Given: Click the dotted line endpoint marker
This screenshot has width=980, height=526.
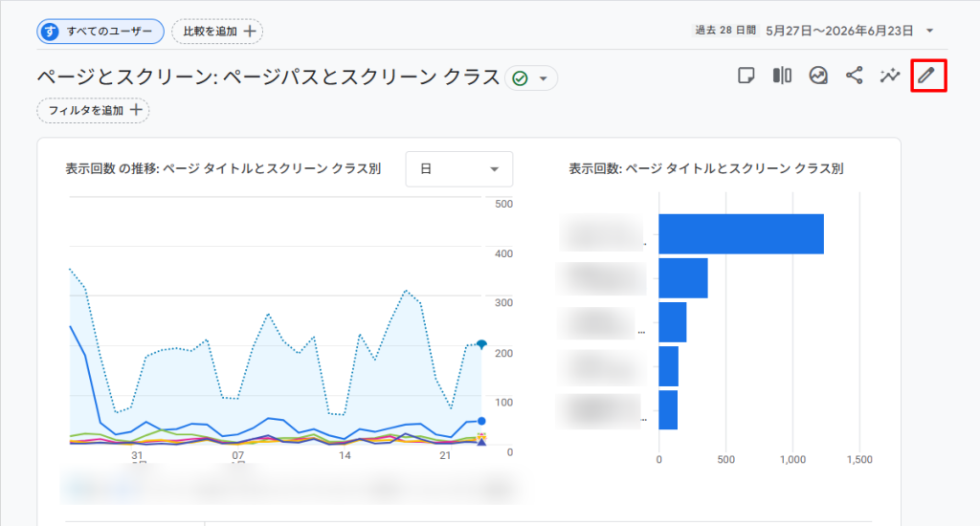Looking at the screenshot, I should (481, 344).
